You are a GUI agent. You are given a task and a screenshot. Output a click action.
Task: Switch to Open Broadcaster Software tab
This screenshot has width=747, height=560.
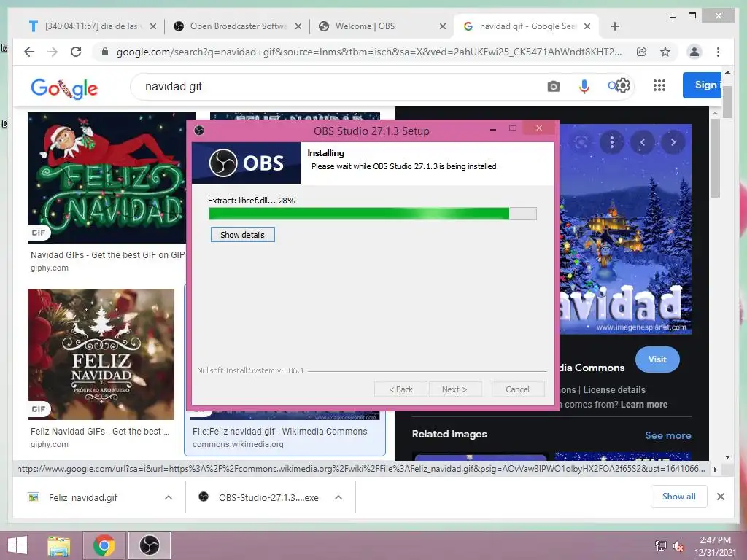[x=236, y=26]
